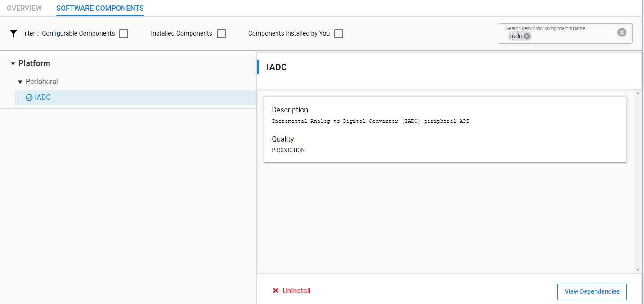Collapse the Platform tree node

tap(13, 63)
